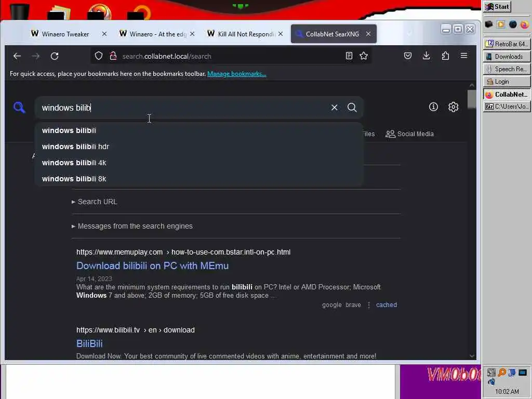Choose suggestion "windows bilibili"
The image size is (532, 399).
[199, 130]
